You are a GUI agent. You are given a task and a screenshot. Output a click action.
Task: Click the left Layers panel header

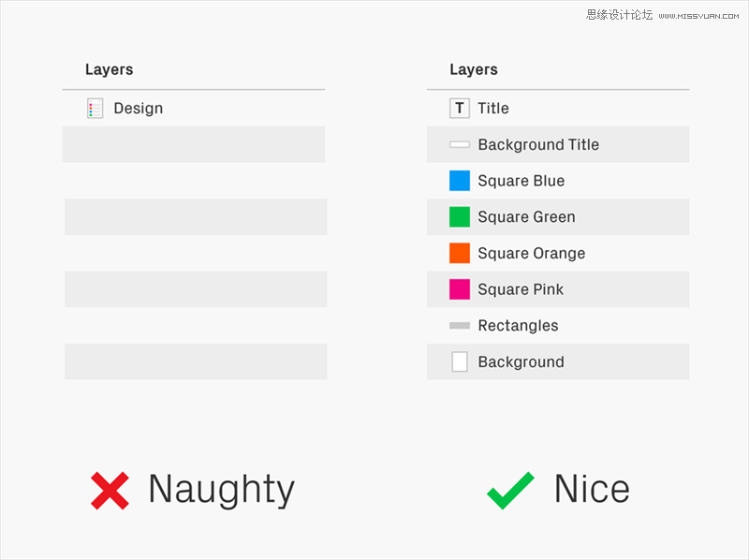pos(109,69)
